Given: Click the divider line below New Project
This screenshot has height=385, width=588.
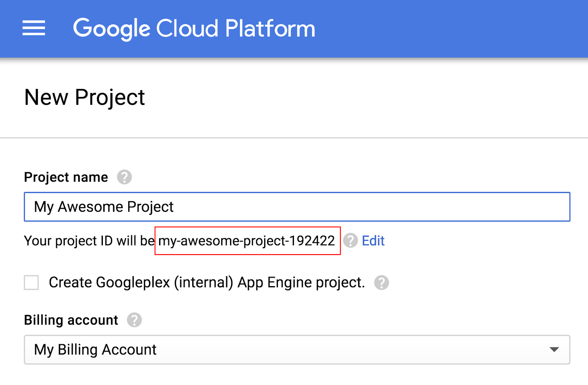Looking at the screenshot, I should [x=294, y=138].
